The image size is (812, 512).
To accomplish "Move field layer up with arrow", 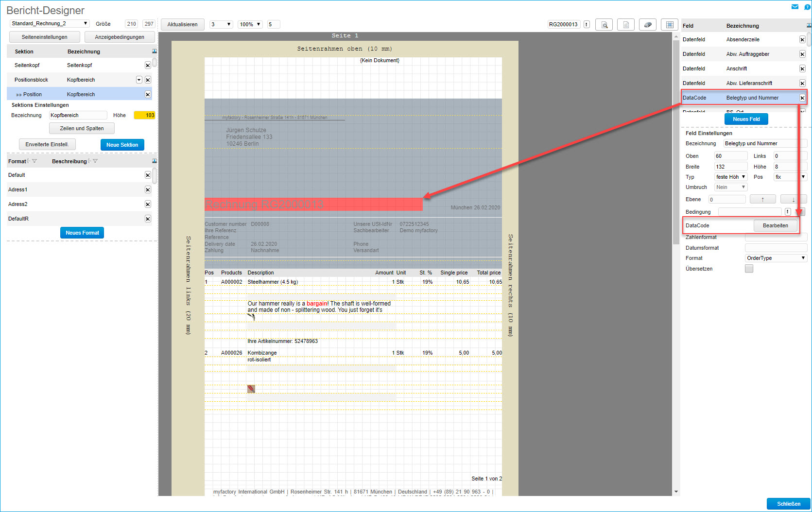I will (762, 199).
